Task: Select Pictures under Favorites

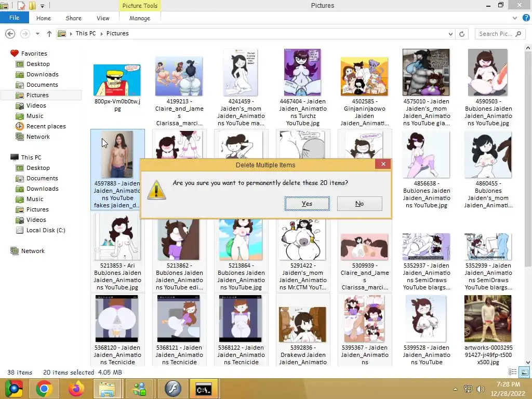Action: click(x=37, y=95)
